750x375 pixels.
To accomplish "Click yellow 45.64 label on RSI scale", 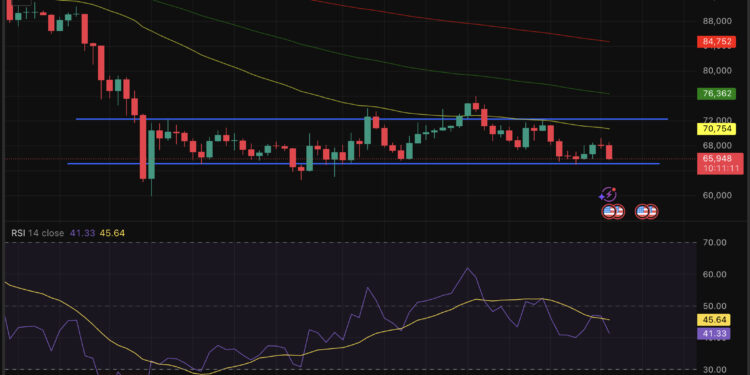I will pos(714,320).
